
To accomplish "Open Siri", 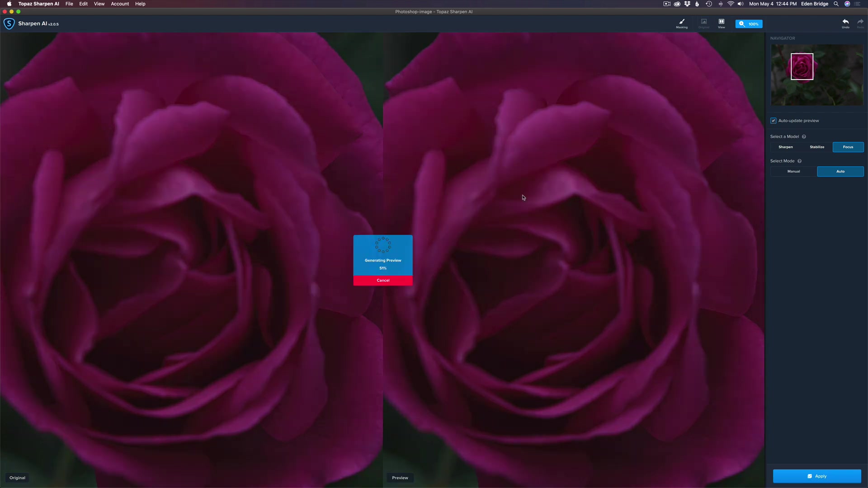I will pyautogui.click(x=847, y=4).
